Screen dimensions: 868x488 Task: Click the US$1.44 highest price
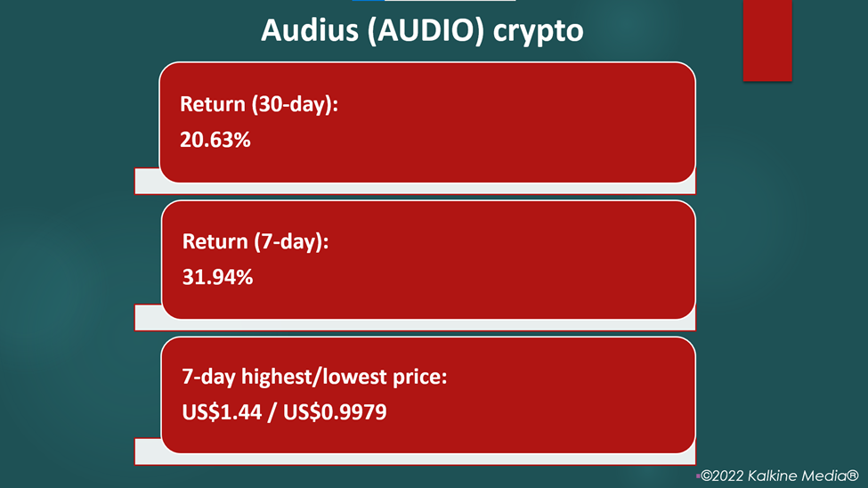coord(222,412)
